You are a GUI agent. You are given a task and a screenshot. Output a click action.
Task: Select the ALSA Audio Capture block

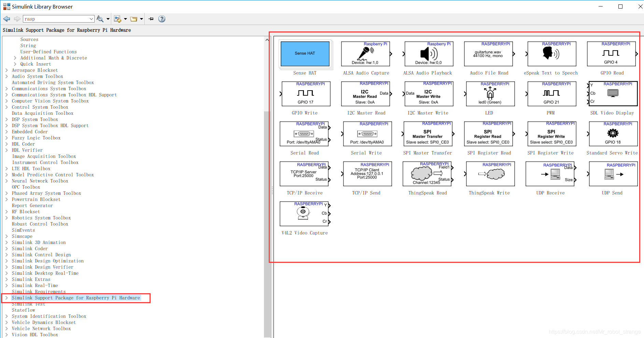click(x=366, y=54)
